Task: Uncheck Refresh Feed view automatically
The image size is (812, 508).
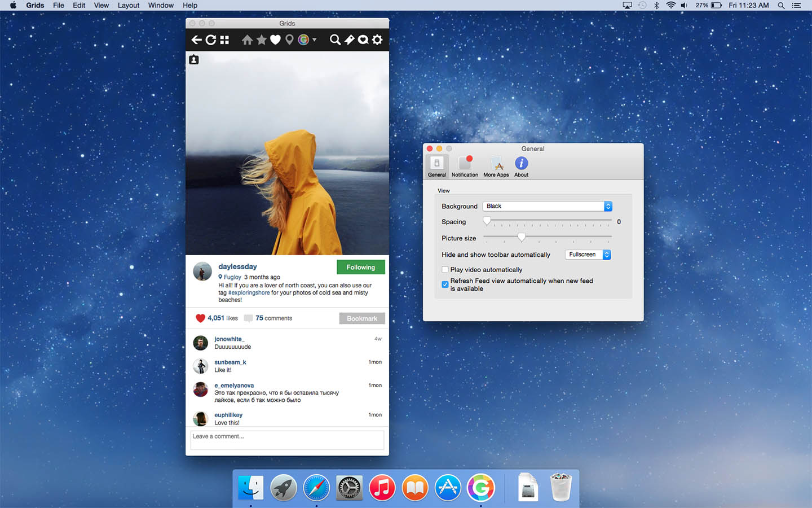Action: [445, 284]
